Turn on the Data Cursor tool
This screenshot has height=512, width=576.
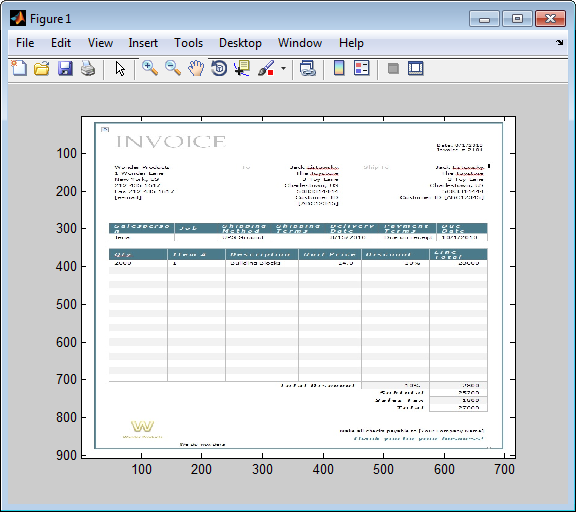click(x=242, y=68)
